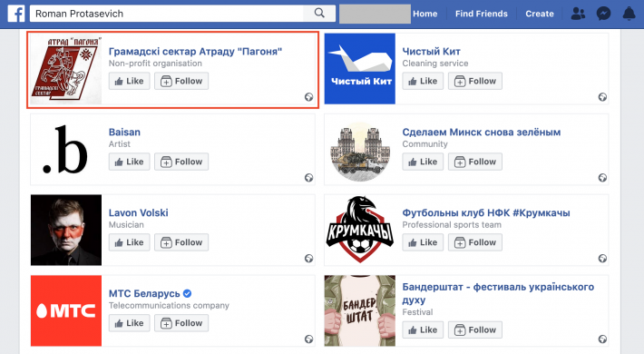Click globe icon on Baisan card
Image resolution: width=644 pixels, height=354 pixels.
coord(309,178)
